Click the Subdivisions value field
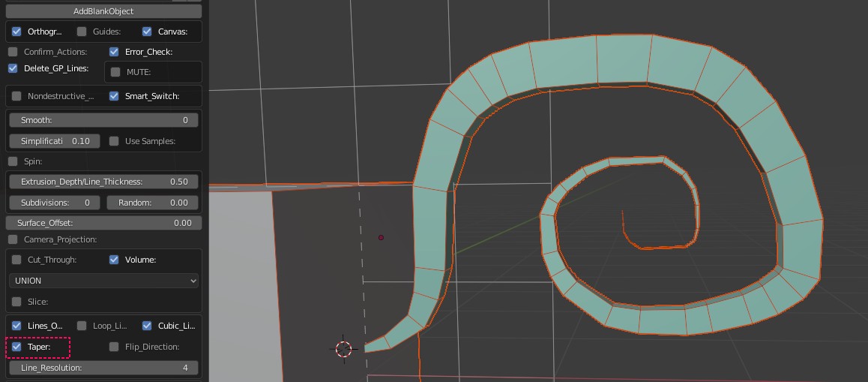The height and width of the screenshot is (382, 868). (x=55, y=203)
